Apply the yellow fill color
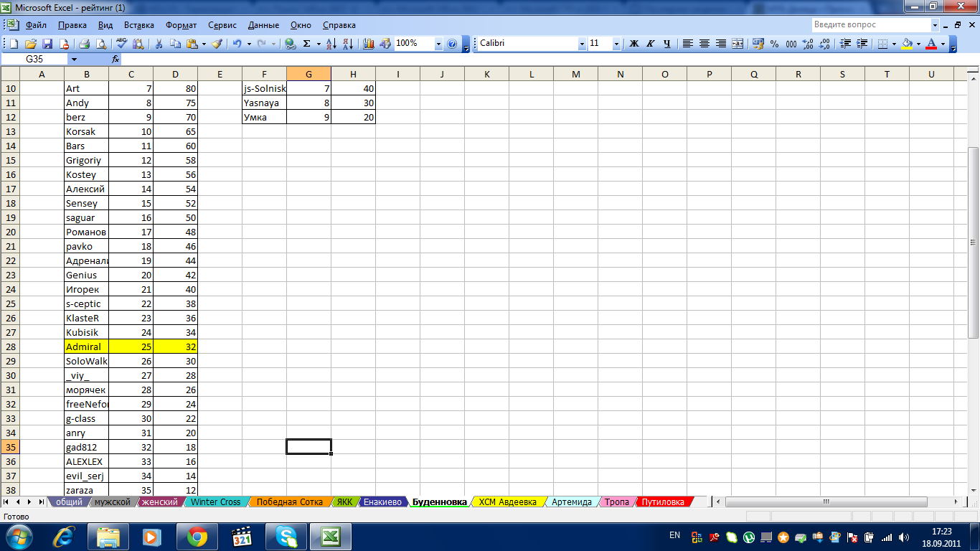The image size is (980, 551). (907, 44)
